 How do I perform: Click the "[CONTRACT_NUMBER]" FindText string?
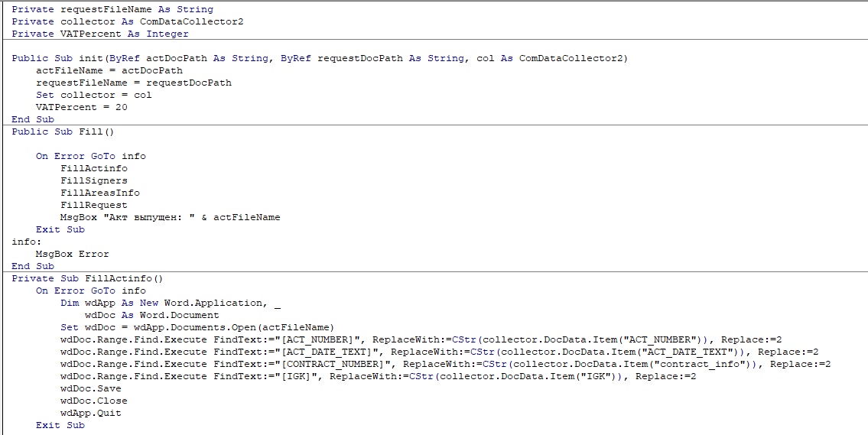click(x=336, y=364)
